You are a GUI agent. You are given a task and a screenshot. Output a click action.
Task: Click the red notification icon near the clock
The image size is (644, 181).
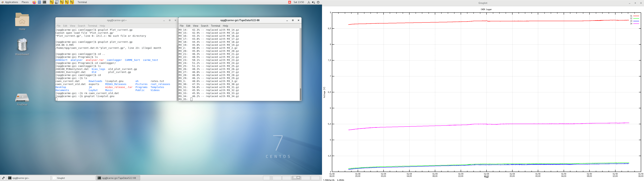click(x=289, y=2)
